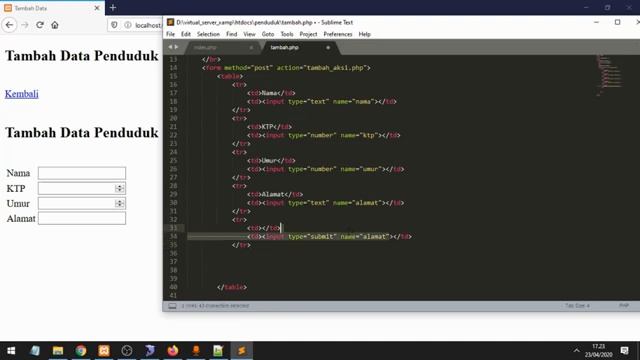Open the Selection menu
The height and width of the screenshot is (360, 640).
[x=208, y=34]
